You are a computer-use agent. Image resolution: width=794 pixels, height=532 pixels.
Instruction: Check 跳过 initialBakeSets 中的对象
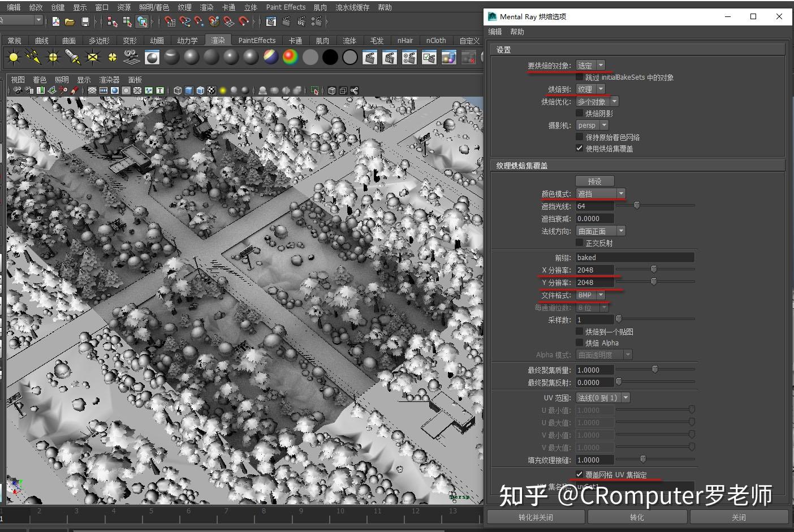click(580, 77)
